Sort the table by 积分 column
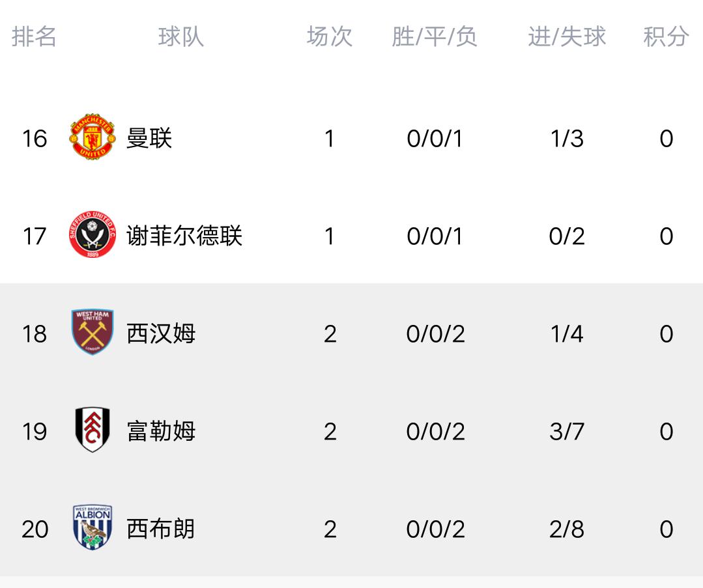 tap(666, 37)
